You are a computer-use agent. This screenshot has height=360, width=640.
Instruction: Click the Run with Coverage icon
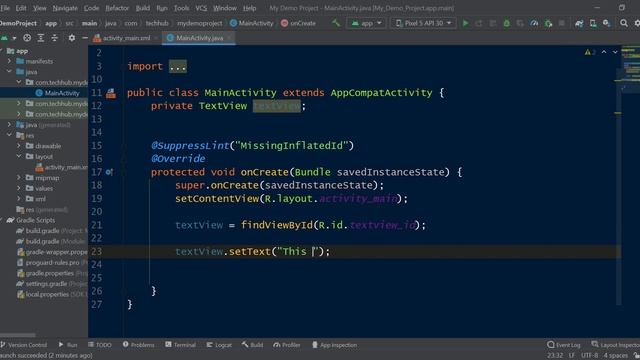pyautogui.click(x=520, y=23)
